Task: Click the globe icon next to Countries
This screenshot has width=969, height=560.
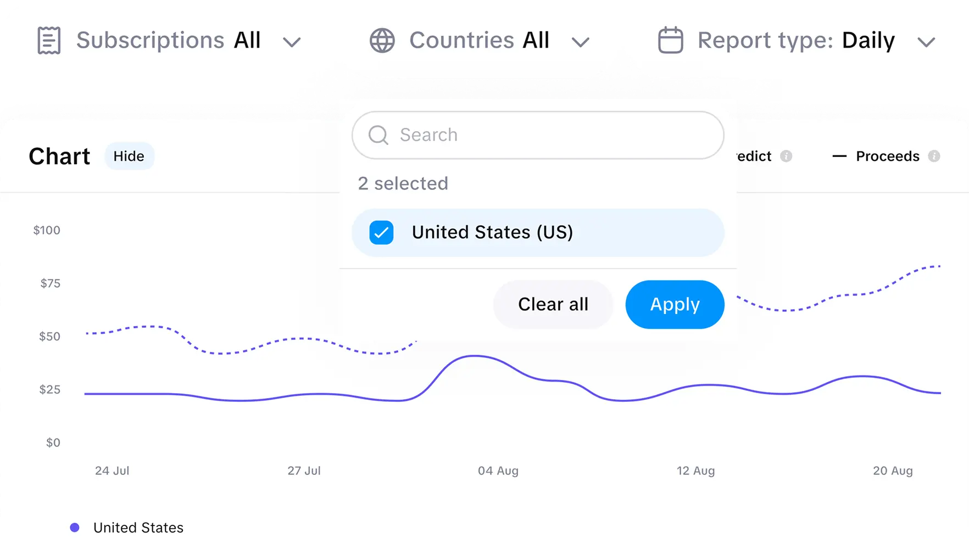Action: click(382, 40)
